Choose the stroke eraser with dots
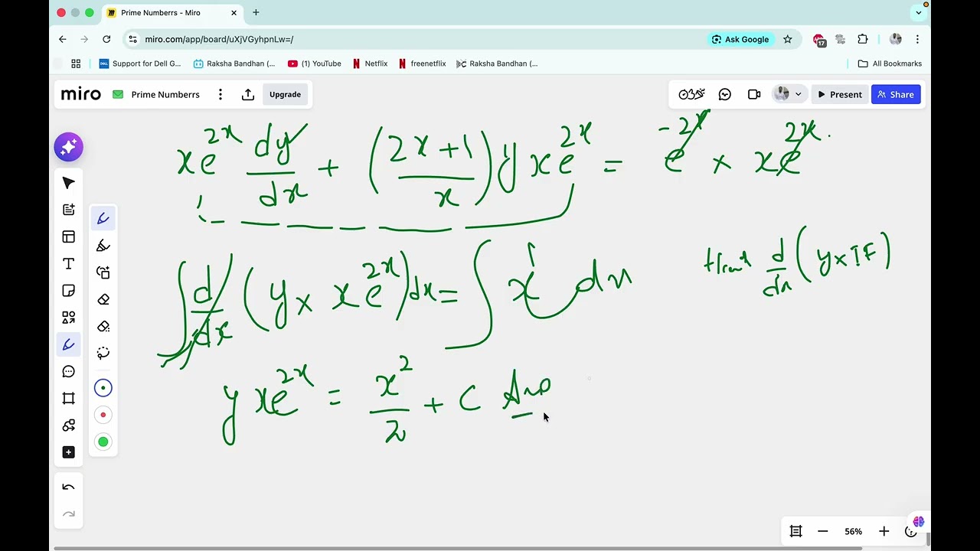The image size is (980, 551). coord(103,326)
